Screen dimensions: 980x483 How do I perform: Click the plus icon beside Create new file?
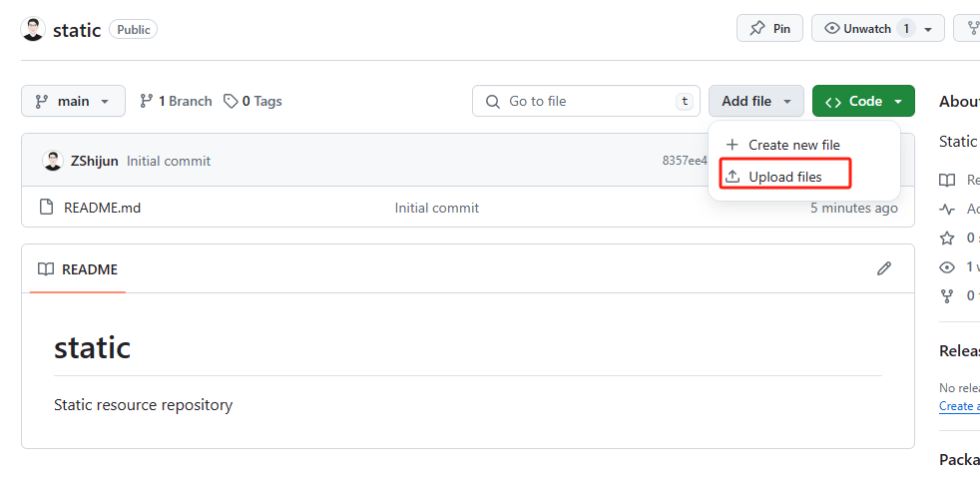[733, 145]
